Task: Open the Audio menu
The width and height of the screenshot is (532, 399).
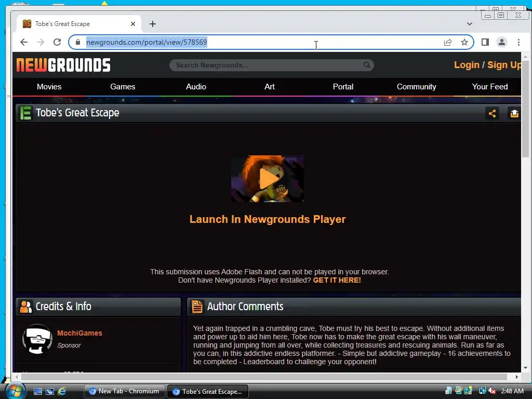Action: [196, 87]
